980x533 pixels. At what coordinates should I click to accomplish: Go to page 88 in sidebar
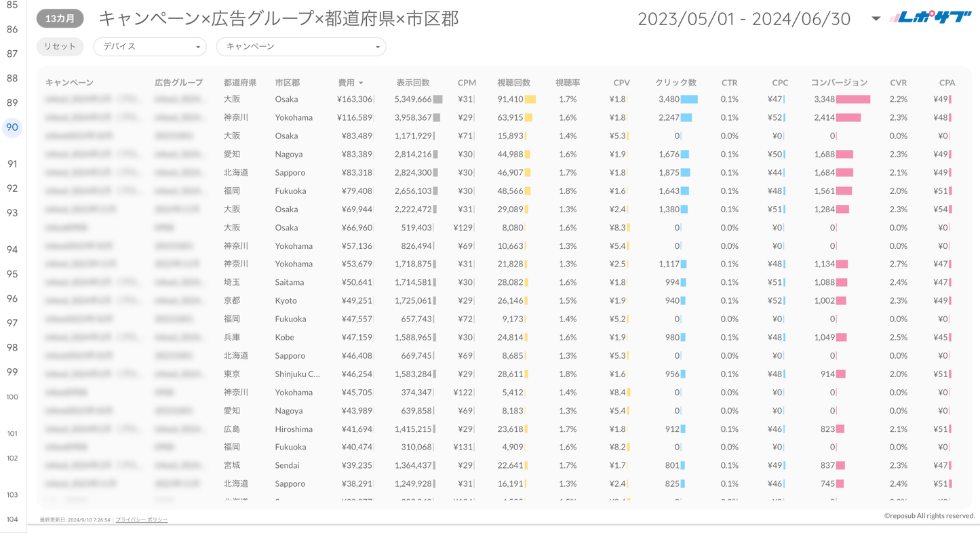pyautogui.click(x=12, y=78)
